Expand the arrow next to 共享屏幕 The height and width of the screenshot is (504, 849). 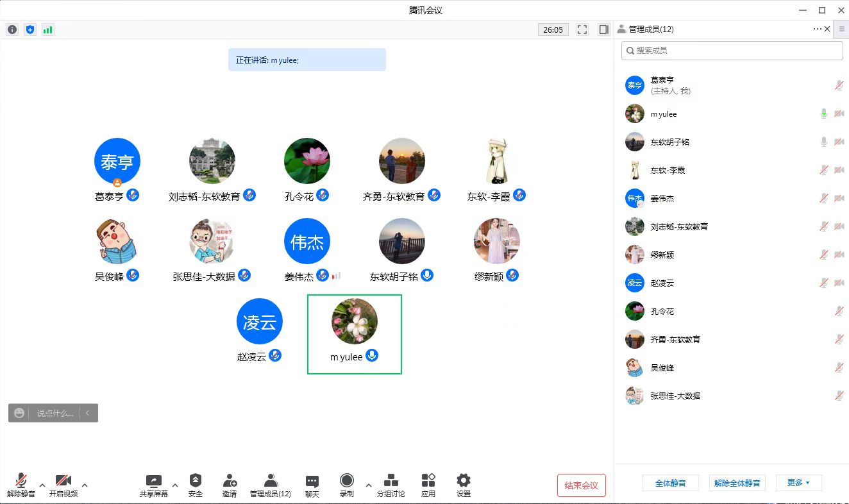175,485
